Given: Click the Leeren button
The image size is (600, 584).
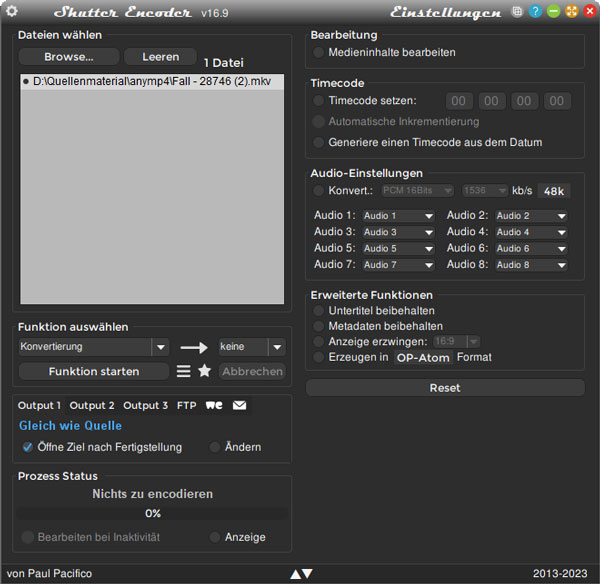Looking at the screenshot, I should pyautogui.click(x=161, y=57).
